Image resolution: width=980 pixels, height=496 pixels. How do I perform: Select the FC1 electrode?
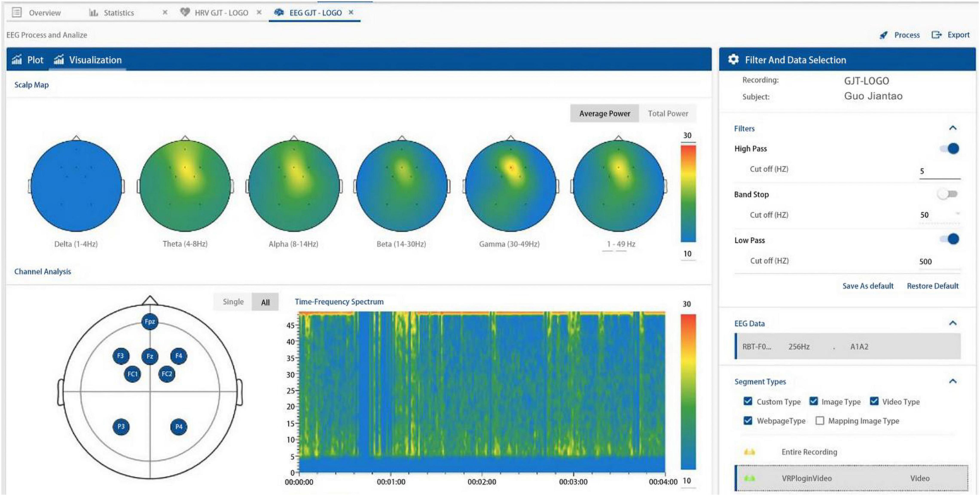click(132, 374)
